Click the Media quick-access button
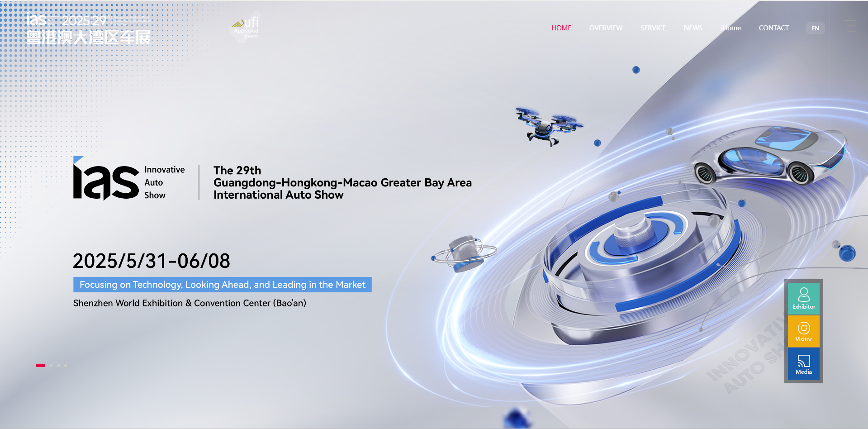The width and height of the screenshot is (868, 429). 804,364
